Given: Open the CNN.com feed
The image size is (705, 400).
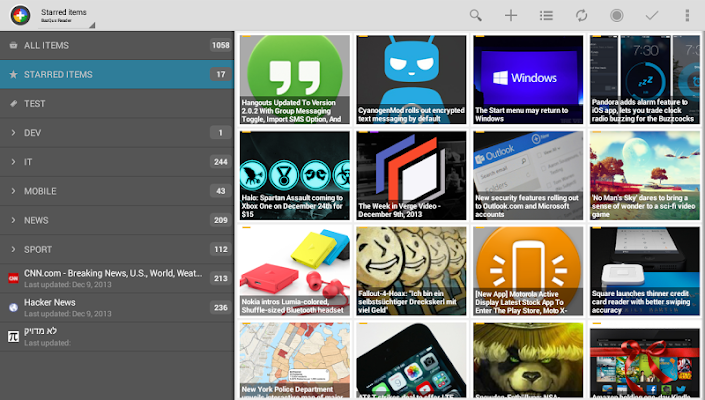Looking at the screenshot, I should [x=117, y=279].
